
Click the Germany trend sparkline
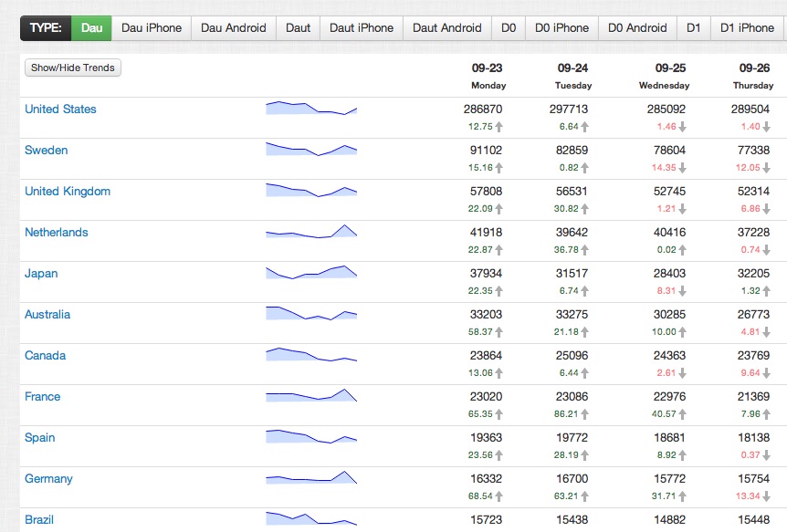click(311, 477)
